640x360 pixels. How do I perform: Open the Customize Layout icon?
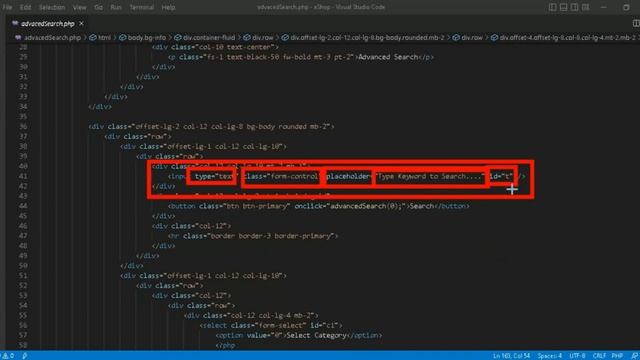[x=585, y=7]
